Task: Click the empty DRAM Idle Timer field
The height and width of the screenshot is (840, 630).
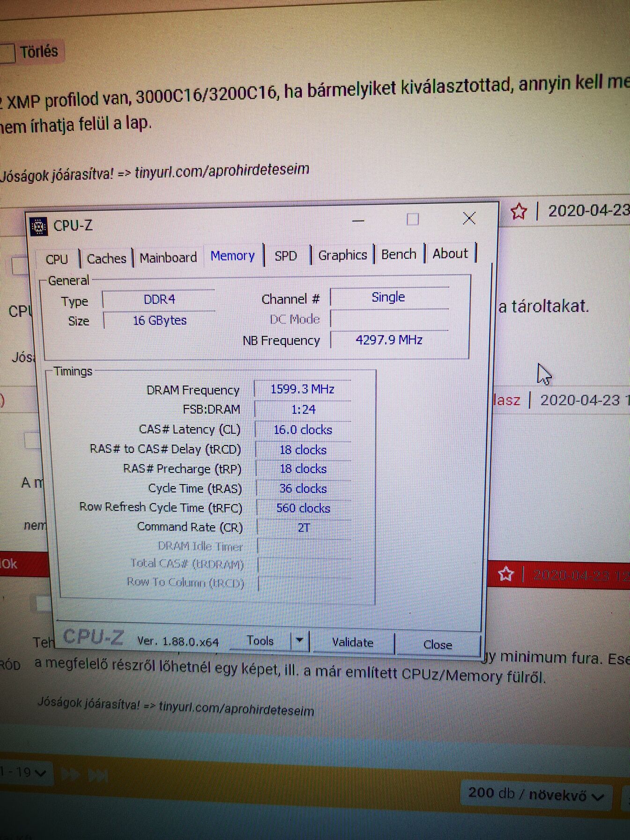Action: (304, 547)
